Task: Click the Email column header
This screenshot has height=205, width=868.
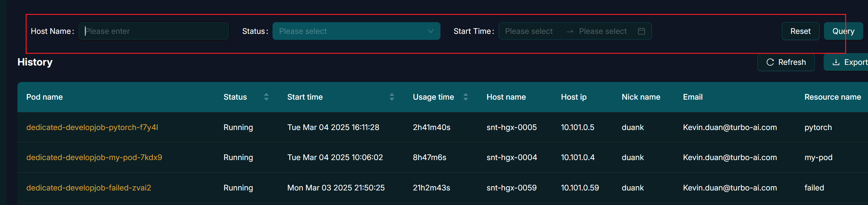Action: 692,97
